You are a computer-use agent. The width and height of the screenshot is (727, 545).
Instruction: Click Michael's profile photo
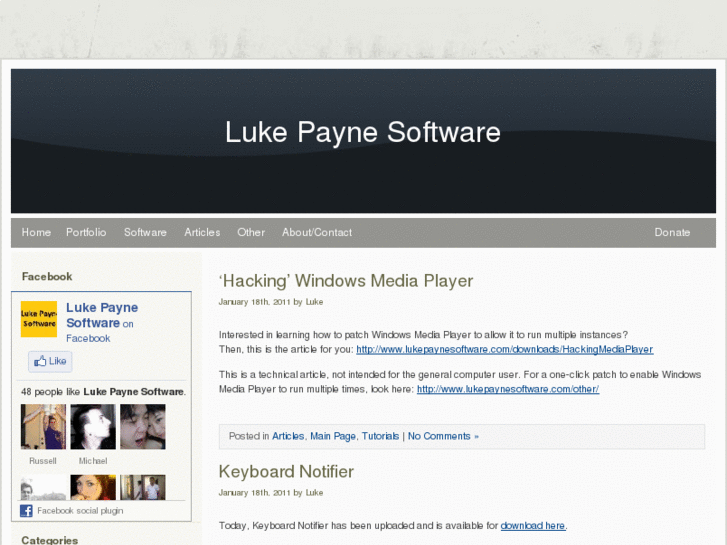coord(93,427)
